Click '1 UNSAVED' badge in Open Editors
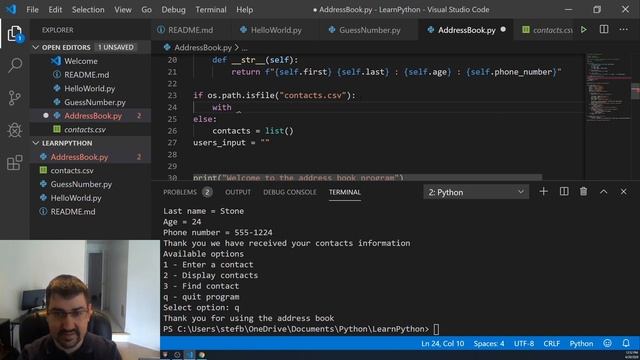The width and height of the screenshot is (640, 360). (x=116, y=47)
